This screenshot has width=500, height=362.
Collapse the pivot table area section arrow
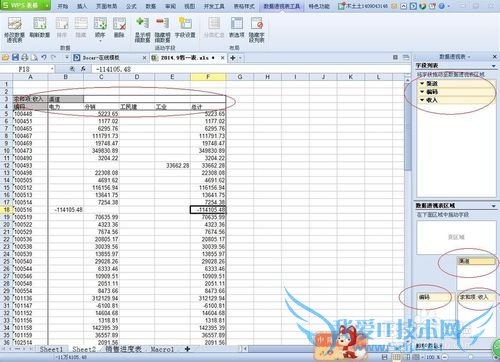pos(494,206)
